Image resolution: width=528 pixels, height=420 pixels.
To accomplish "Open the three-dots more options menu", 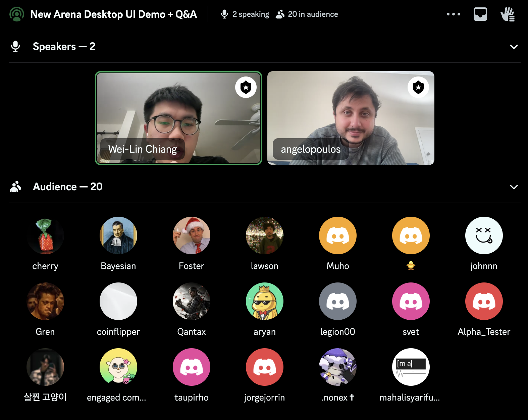I will click(453, 14).
